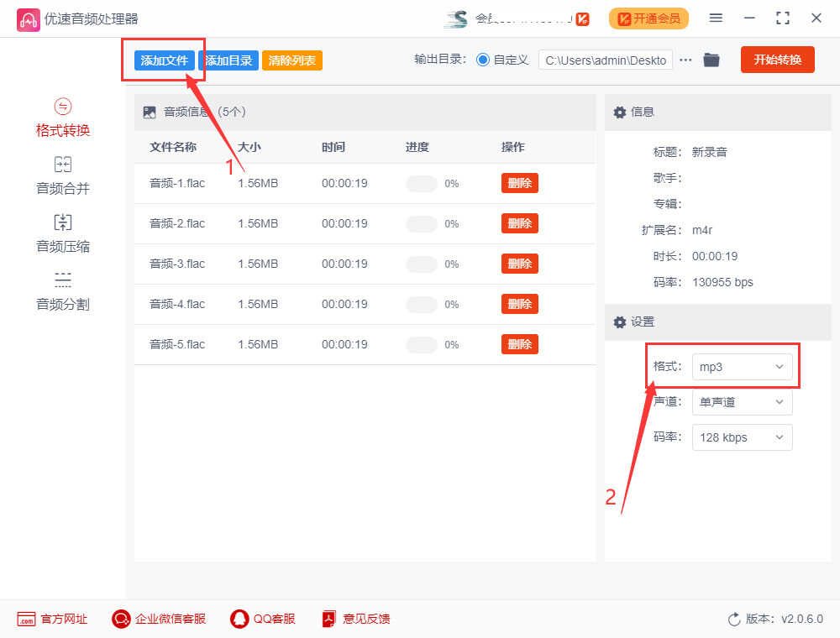
Task: Click the 操作 column header
Action: point(512,147)
